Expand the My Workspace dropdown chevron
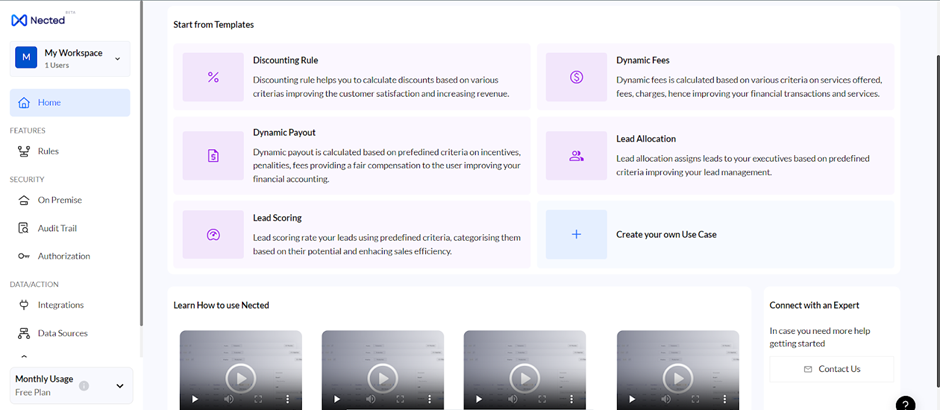940x410 pixels. (118, 59)
